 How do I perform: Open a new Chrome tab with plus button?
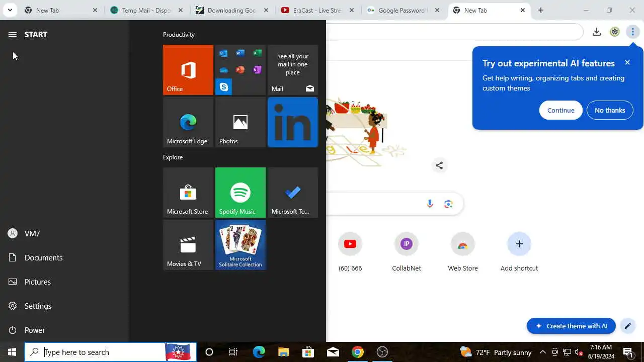[x=541, y=10]
